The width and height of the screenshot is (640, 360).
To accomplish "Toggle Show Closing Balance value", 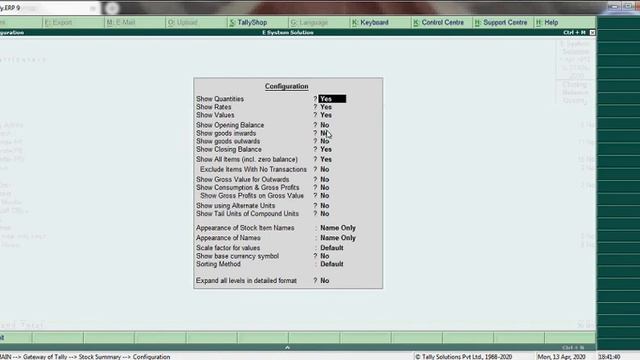I will tap(326, 149).
